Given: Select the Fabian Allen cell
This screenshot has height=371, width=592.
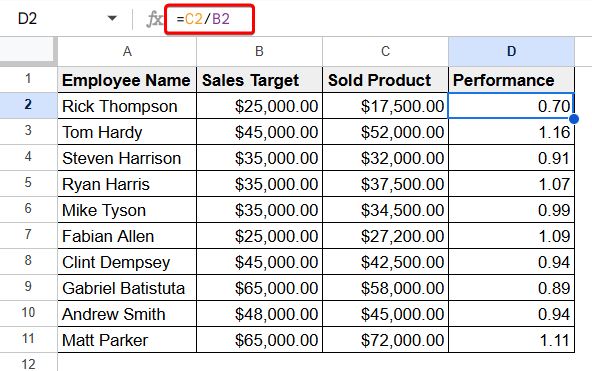Looking at the screenshot, I should (x=127, y=236).
